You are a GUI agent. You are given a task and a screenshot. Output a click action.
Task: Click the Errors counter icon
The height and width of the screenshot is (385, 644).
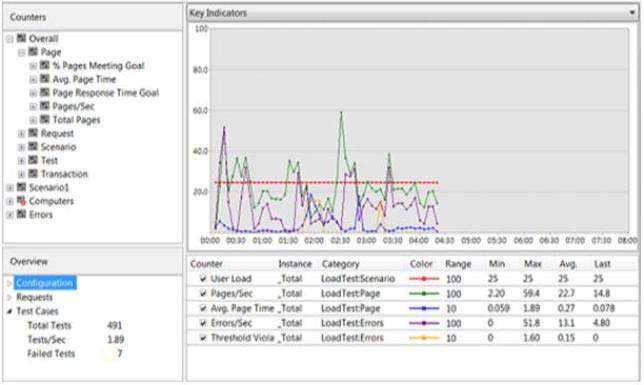pyautogui.click(x=21, y=214)
